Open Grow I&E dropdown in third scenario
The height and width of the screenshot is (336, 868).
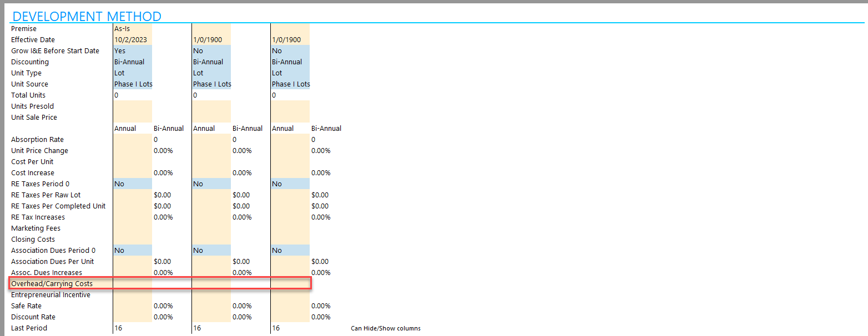290,50
